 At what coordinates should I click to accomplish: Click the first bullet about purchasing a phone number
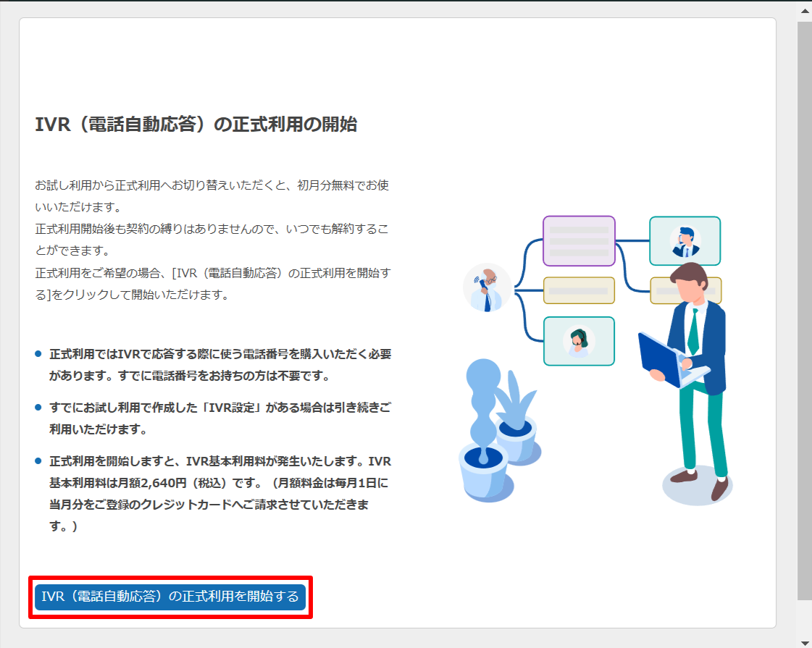(x=220, y=365)
